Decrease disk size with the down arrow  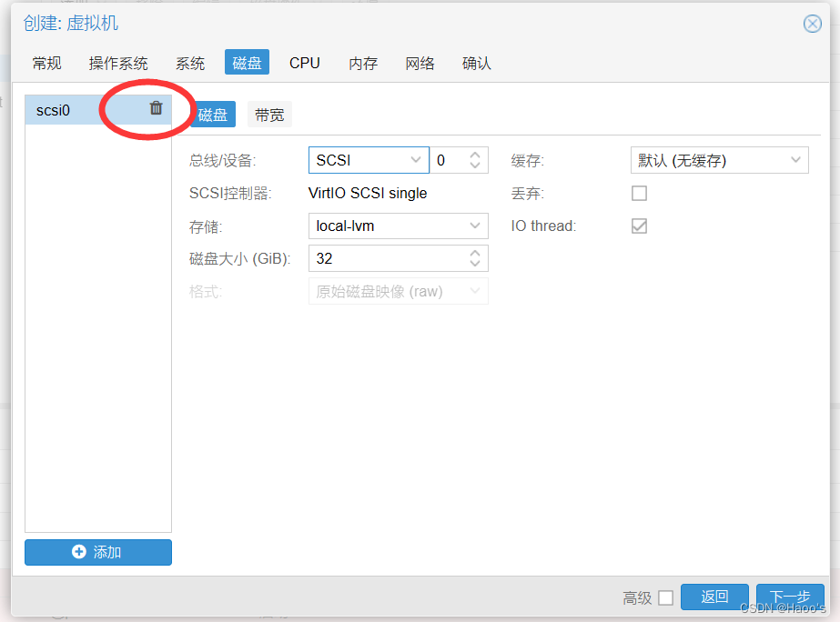point(474,264)
